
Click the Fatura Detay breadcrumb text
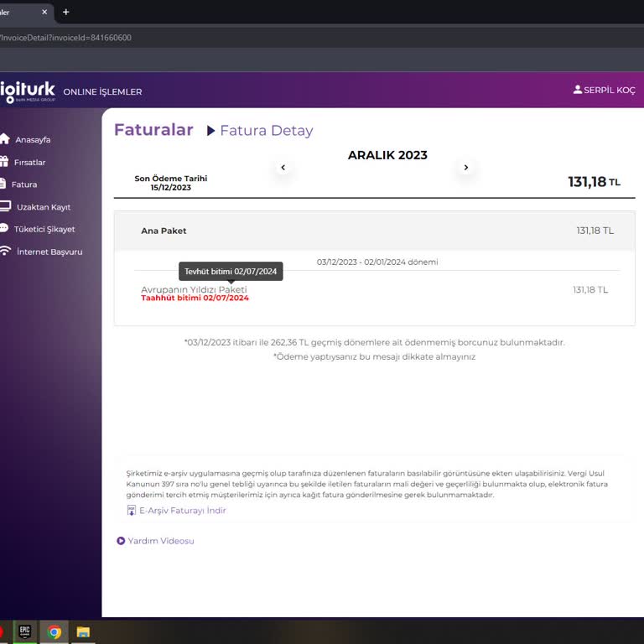tap(266, 131)
